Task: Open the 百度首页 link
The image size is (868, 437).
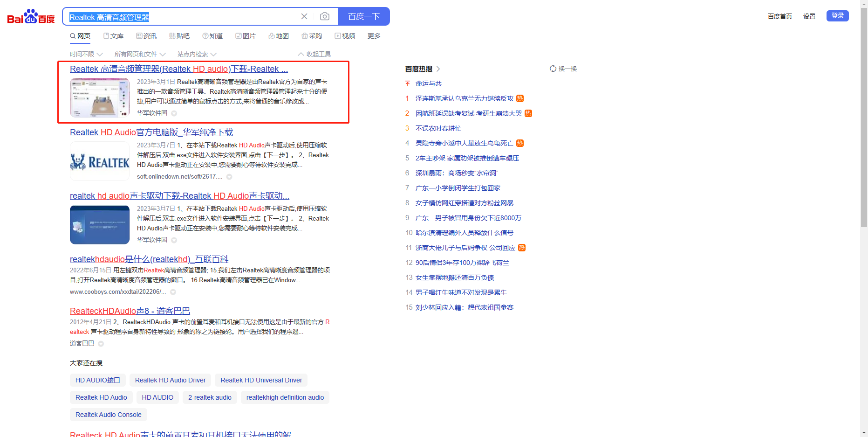Action: 780,16
